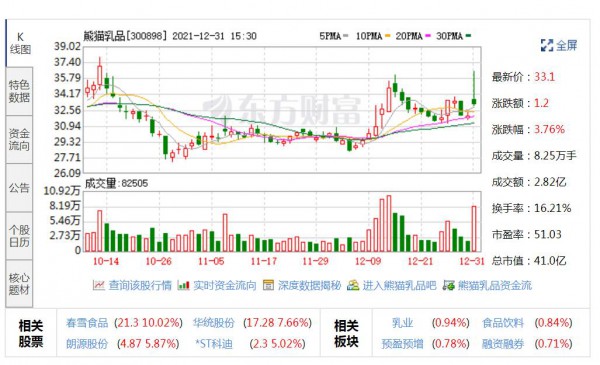600x365 pixels.
Task: Click the 成交量:82505 volume label
Action: coord(116,183)
